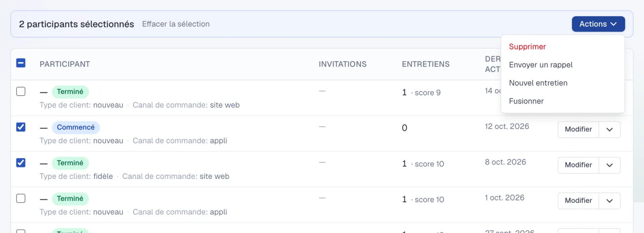Toggle the select-all header checkbox
Viewport: 644px width, 233px height.
click(x=21, y=63)
